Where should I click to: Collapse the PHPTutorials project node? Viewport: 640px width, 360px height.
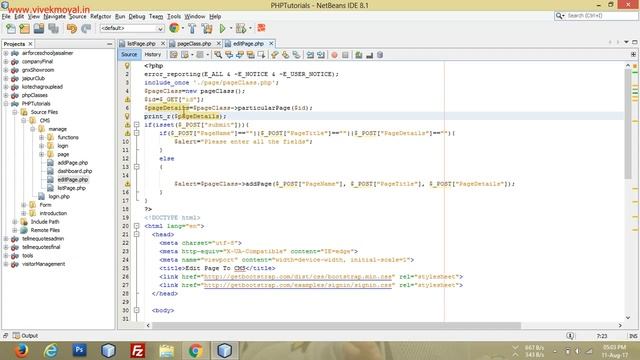(x=6, y=104)
